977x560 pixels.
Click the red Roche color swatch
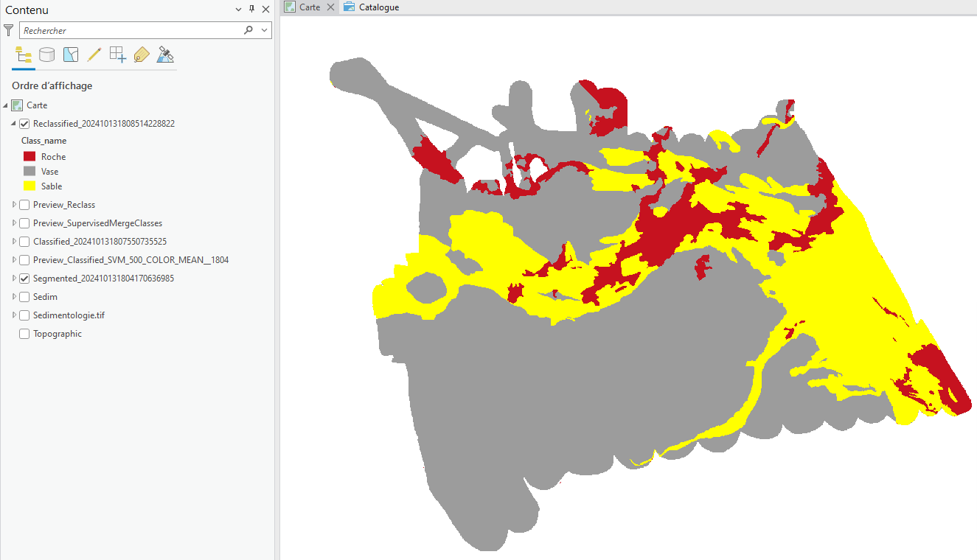[29, 157]
